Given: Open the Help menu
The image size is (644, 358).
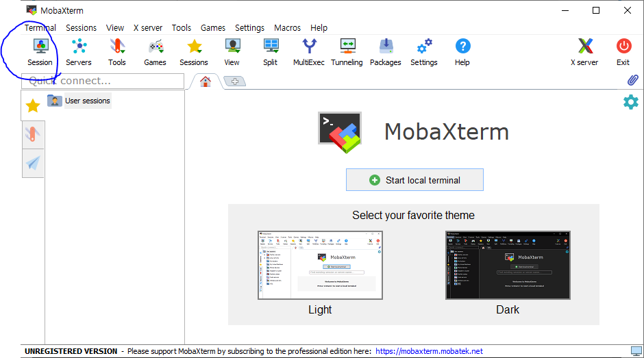Looking at the screenshot, I should [x=319, y=27].
